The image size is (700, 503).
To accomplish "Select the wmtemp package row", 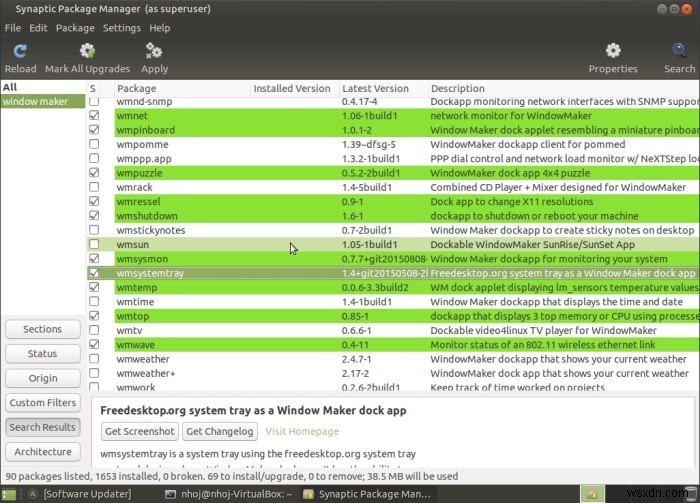I will [393, 287].
